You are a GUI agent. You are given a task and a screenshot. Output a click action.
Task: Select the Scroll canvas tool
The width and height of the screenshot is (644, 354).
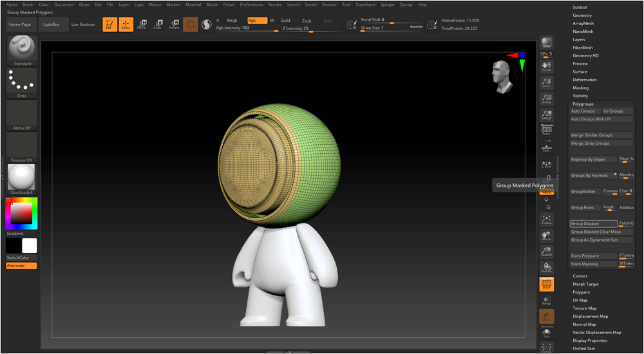click(x=546, y=66)
